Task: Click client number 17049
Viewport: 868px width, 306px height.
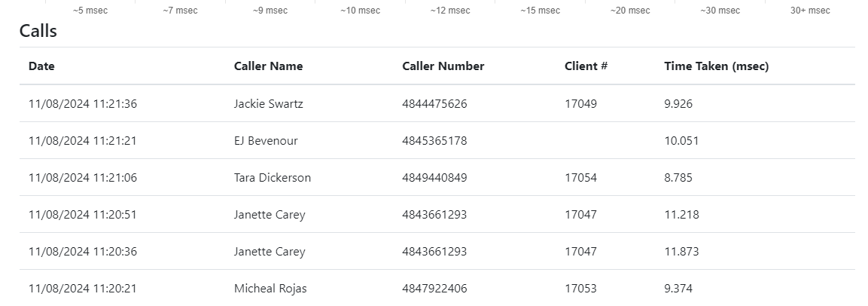Action: 580,104
